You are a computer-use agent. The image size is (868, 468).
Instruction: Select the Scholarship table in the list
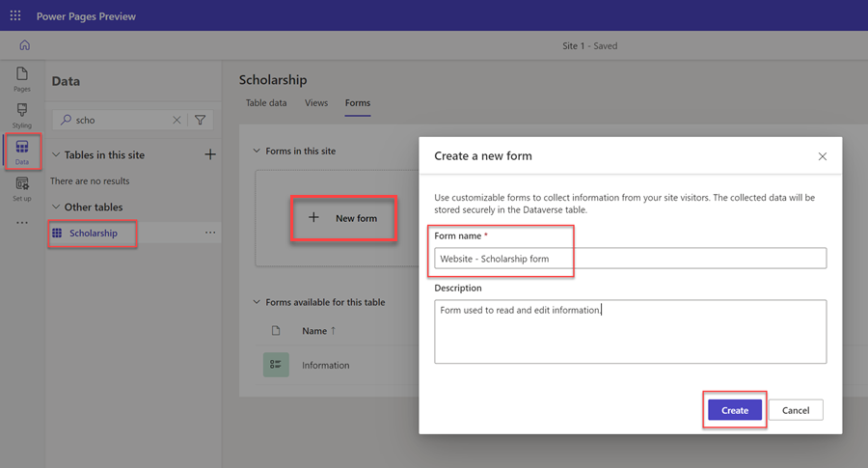[94, 233]
